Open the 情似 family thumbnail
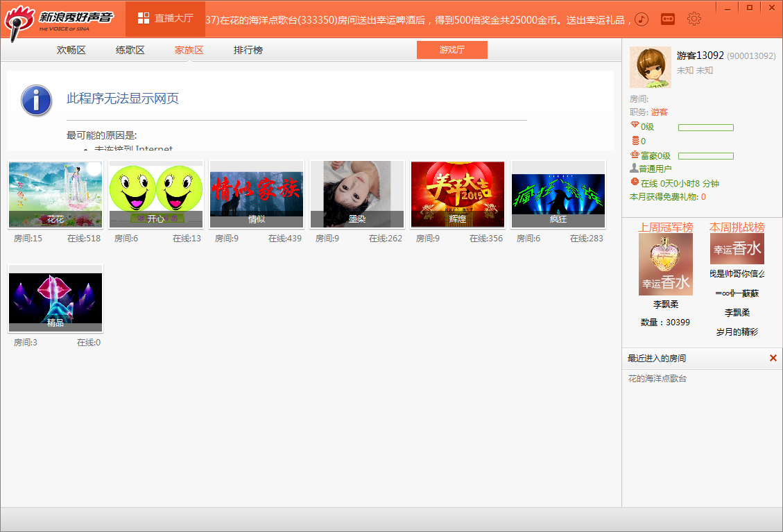Screen dimensions: 783x532 [257, 194]
